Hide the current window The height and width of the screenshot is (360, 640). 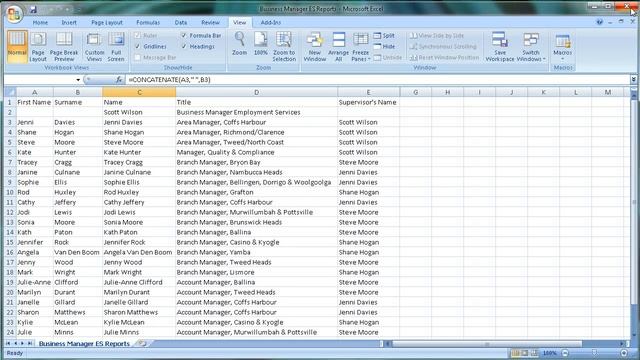pos(384,47)
